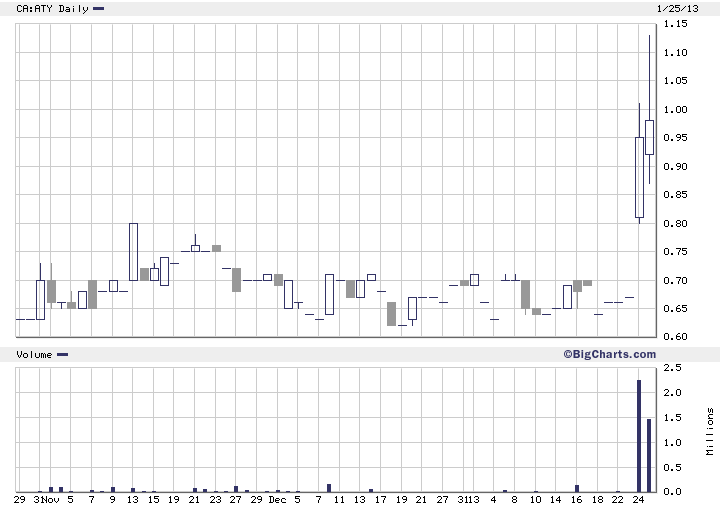Click the Nov month label on date axis
The height and width of the screenshot is (510, 720).
coord(51,499)
